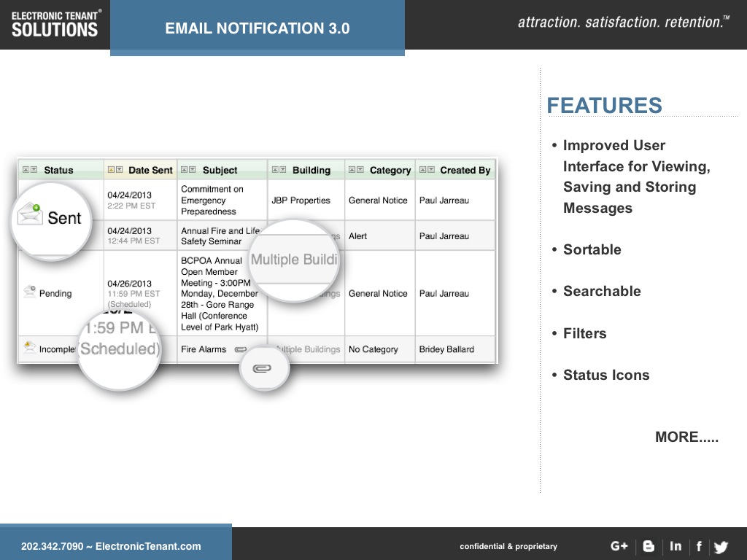Click the Category column header

pos(390,170)
